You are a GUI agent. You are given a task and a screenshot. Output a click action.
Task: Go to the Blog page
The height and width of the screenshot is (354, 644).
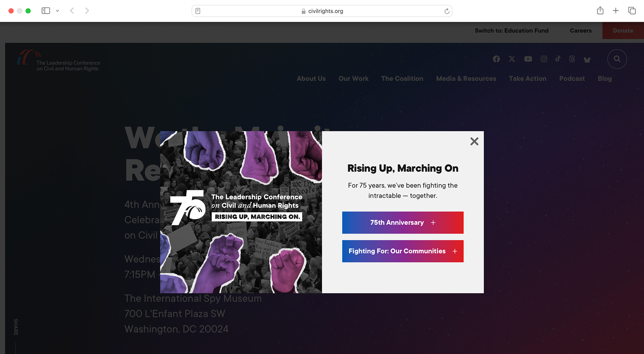[604, 79]
